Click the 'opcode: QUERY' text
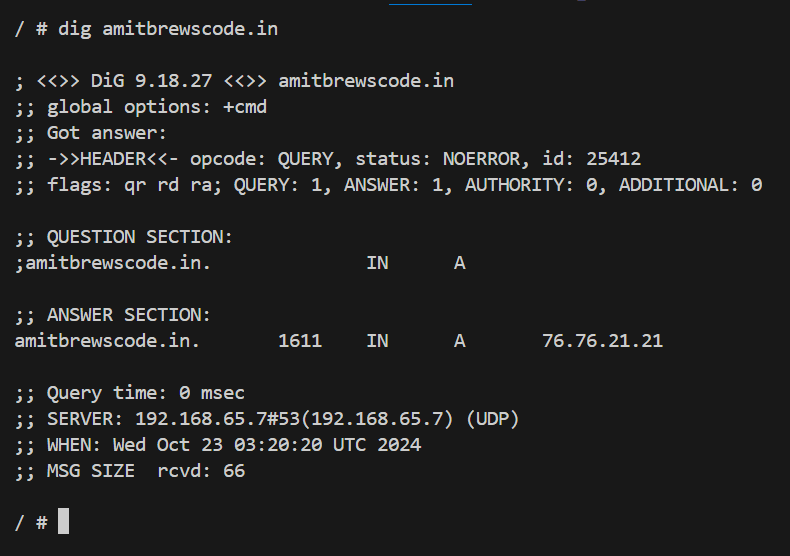Image resolution: width=790 pixels, height=556 pixels. 267,159
